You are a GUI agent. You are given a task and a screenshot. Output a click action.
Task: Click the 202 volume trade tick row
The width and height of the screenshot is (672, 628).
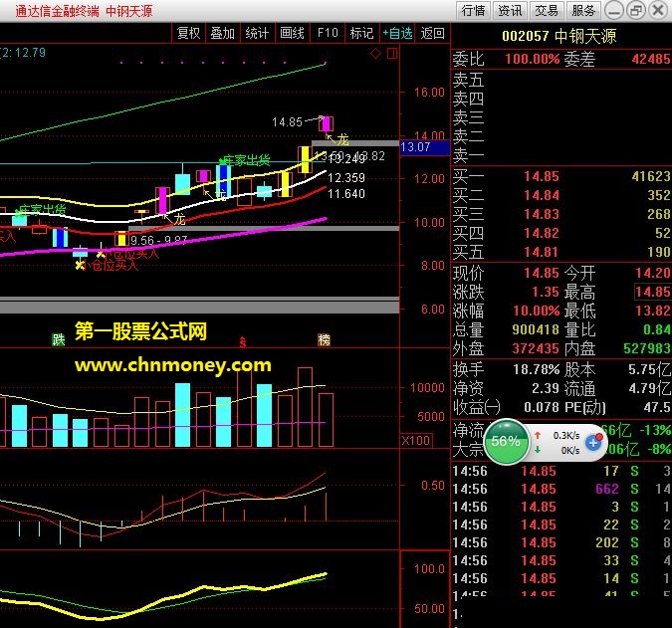click(x=561, y=542)
